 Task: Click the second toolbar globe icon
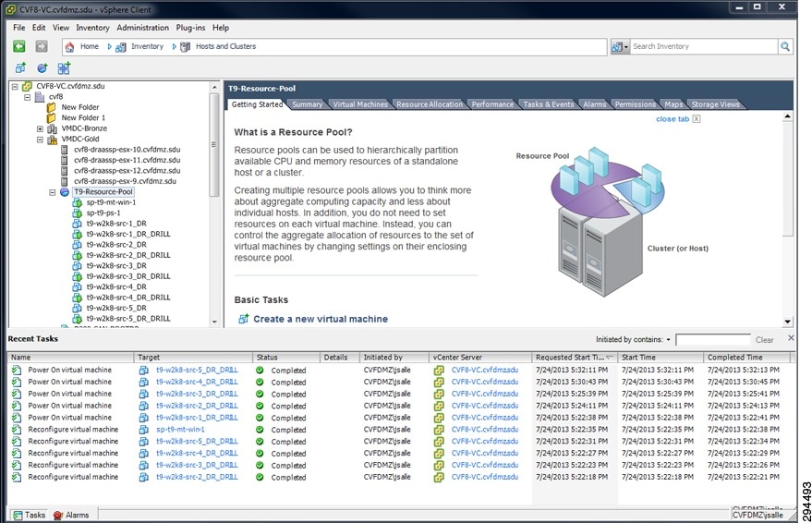coord(42,67)
